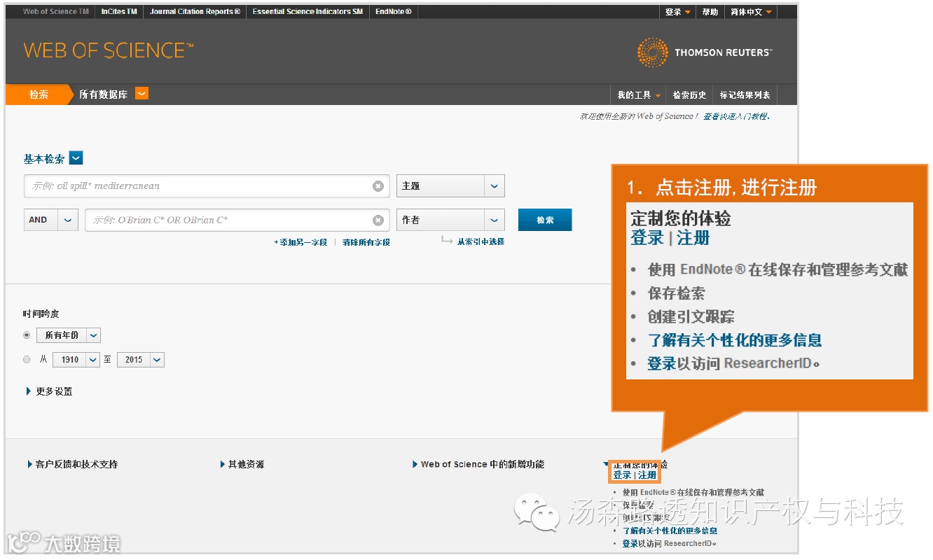Image resolution: width=933 pixels, height=560 pixels.
Task: Open Essential Science Indicators in the top bar
Action: tap(307, 12)
